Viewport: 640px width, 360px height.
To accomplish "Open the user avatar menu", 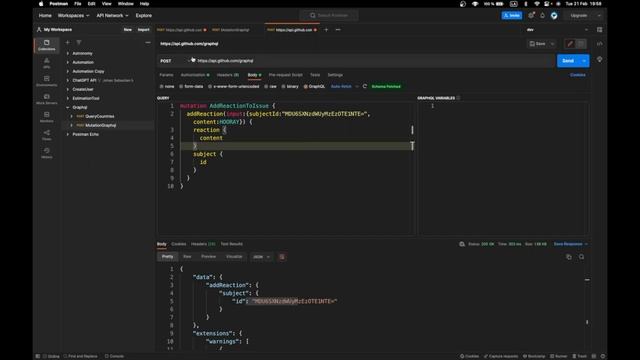I will 554,16.
